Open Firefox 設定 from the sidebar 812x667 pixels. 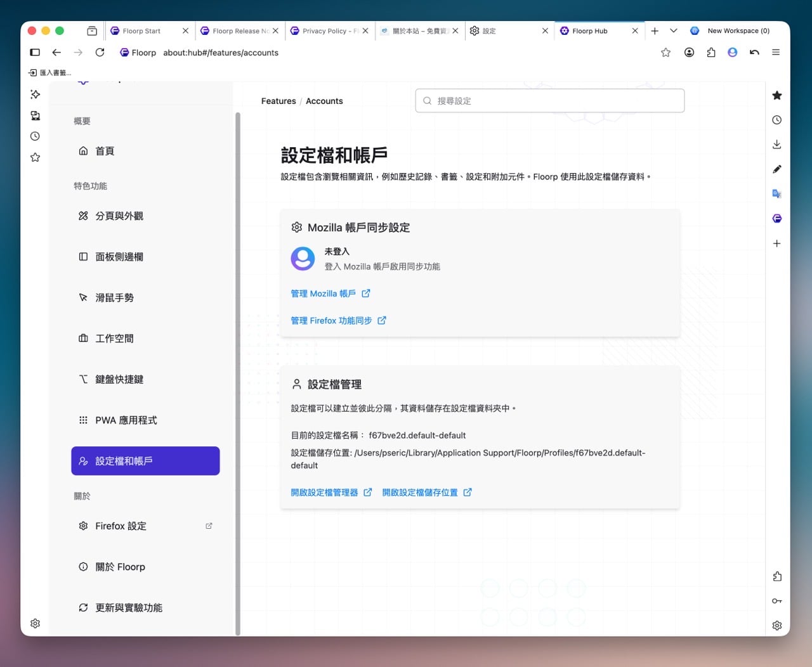point(145,526)
